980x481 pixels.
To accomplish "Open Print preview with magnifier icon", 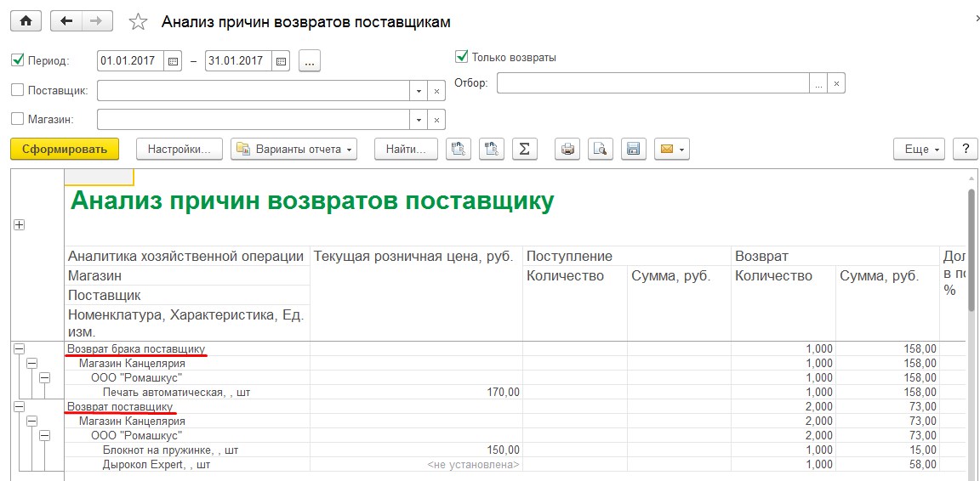I will tap(600, 149).
